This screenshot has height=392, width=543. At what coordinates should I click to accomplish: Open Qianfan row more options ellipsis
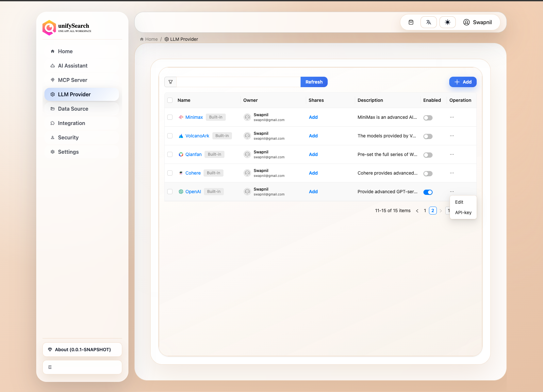click(x=452, y=154)
